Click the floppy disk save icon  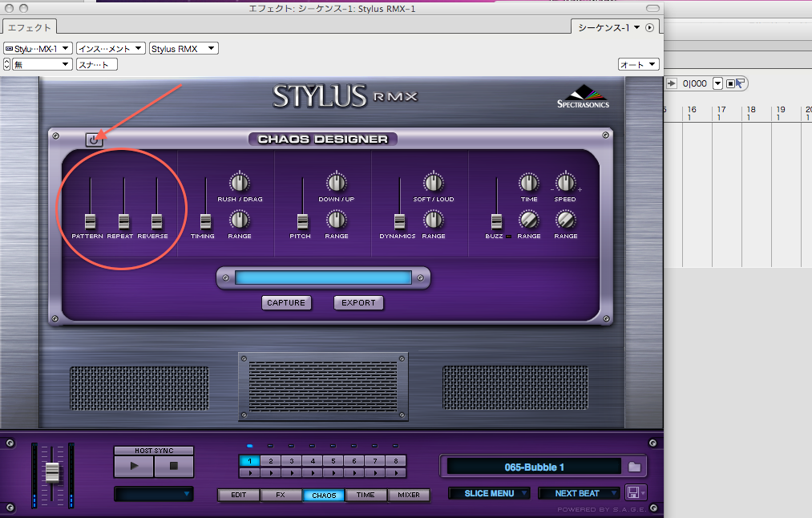(x=634, y=492)
